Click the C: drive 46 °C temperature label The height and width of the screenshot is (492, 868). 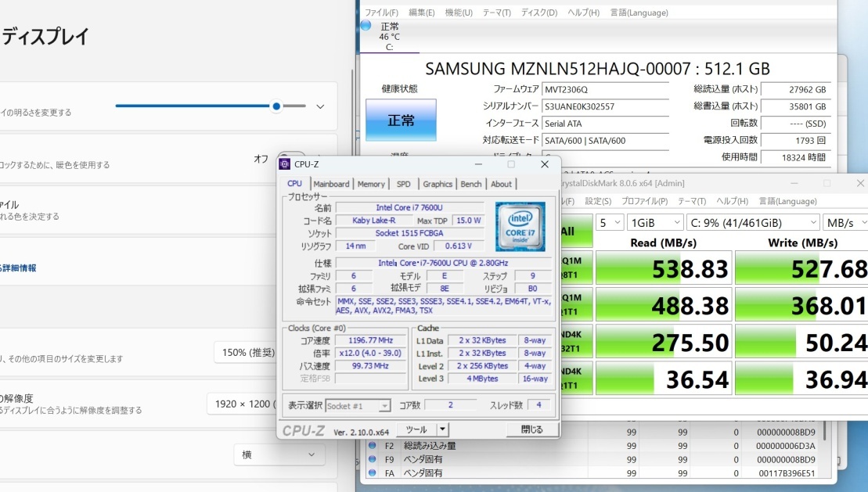[389, 37]
